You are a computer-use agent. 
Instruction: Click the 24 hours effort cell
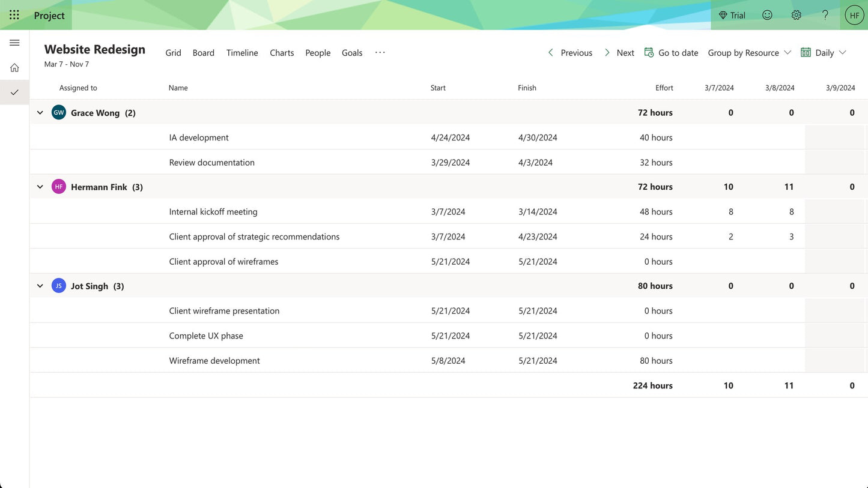[x=656, y=236]
